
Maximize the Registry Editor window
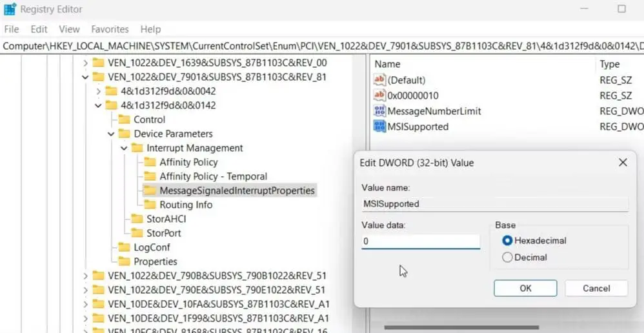pyautogui.click(x=621, y=9)
